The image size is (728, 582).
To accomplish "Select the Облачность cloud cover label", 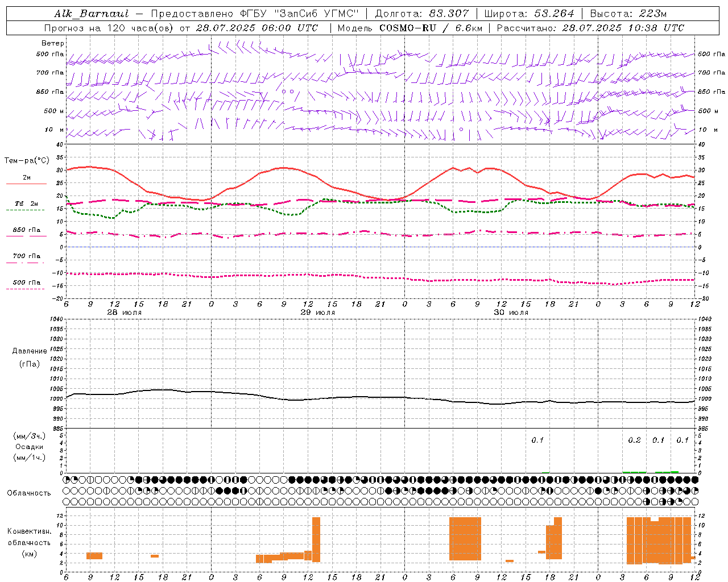I will [x=29, y=493].
